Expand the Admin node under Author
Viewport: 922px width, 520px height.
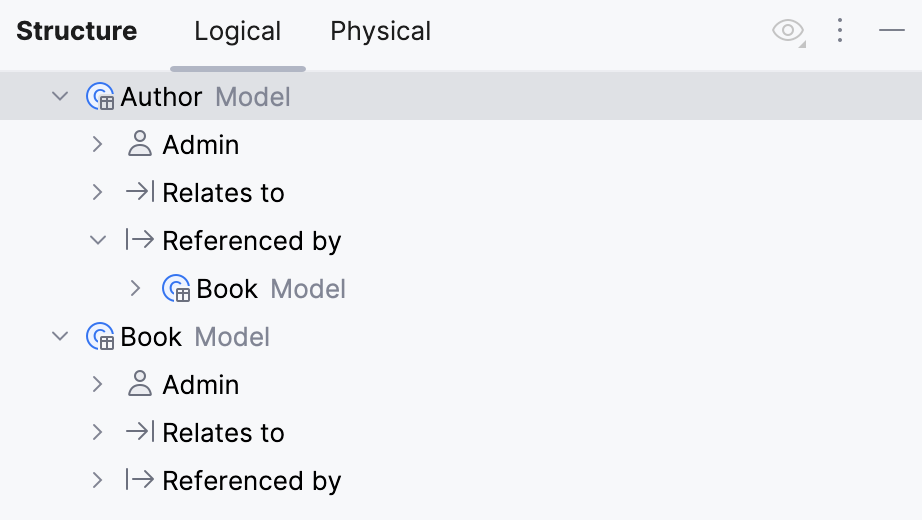[x=97, y=145]
